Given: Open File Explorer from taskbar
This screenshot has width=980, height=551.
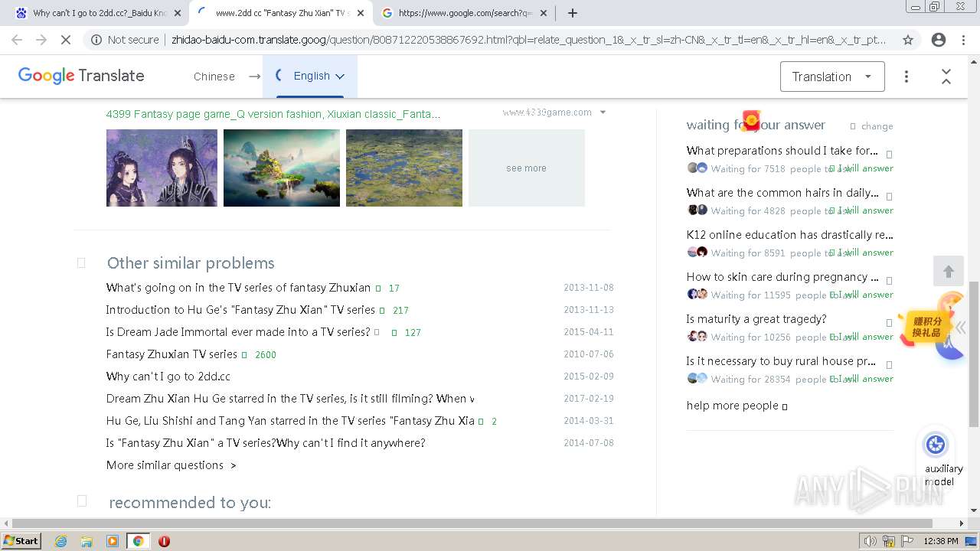Looking at the screenshot, I should click(x=87, y=541).
